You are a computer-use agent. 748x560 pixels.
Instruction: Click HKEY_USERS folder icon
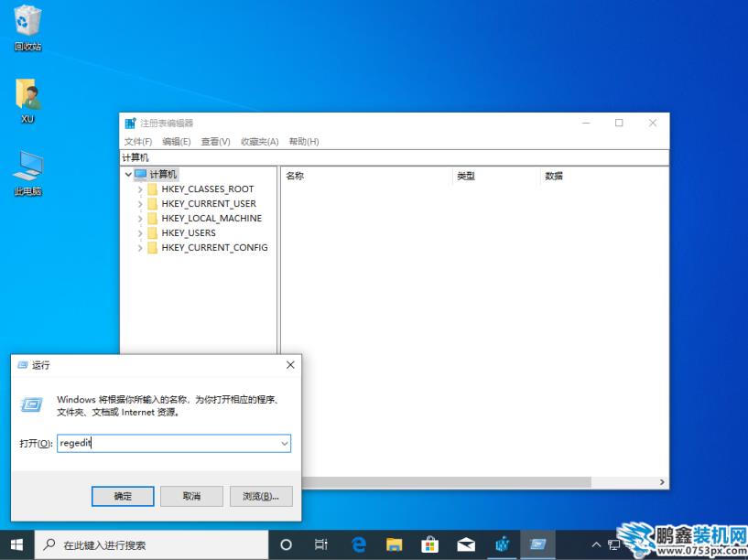(153, 233)
